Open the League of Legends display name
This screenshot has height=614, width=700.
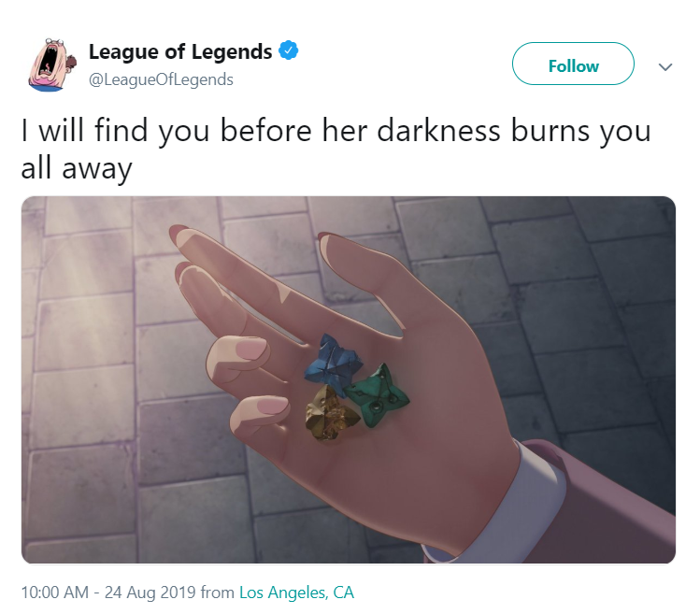tap(180, 51)
